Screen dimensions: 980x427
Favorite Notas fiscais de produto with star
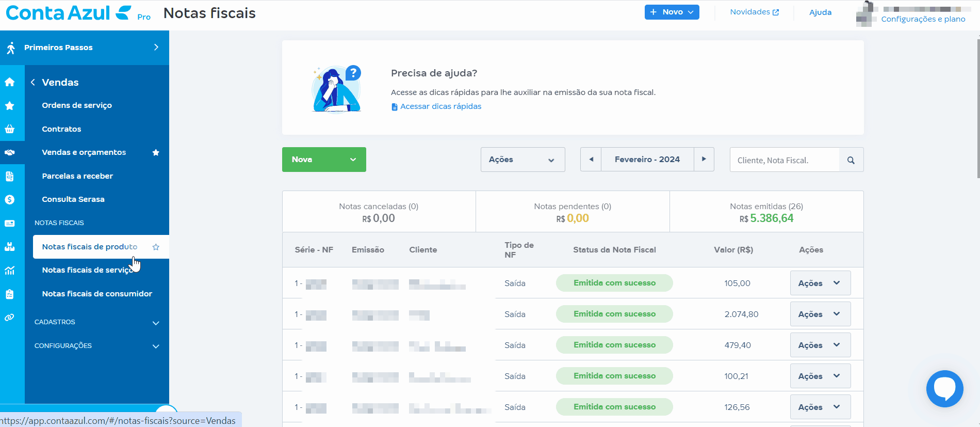tap(156, 247)
